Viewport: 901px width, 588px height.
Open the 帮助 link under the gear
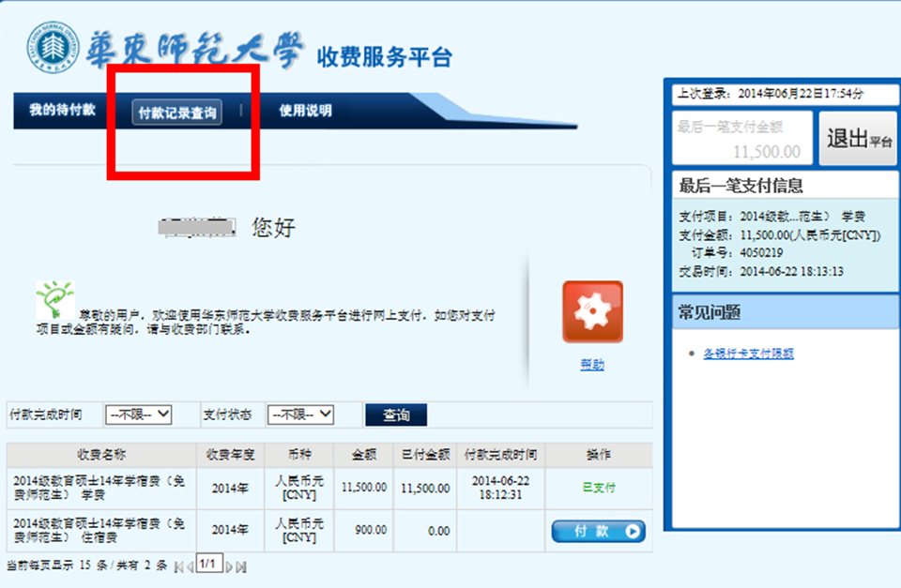(592, 364)
